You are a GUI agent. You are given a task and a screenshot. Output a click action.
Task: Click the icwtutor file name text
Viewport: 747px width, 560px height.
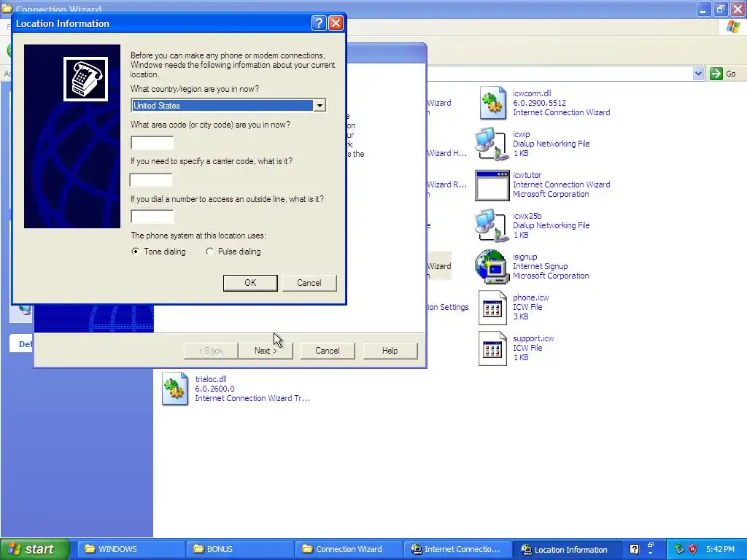coord(527,175)
